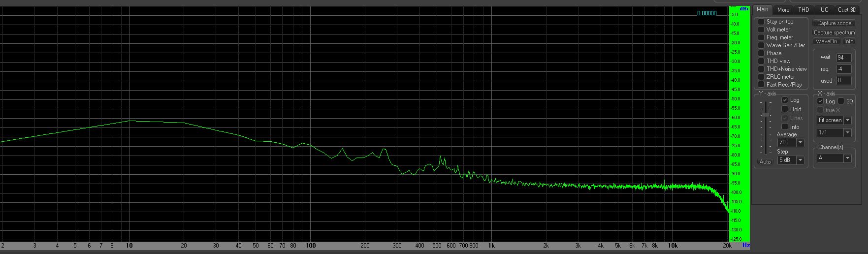Click the Info button beside WaveOn
This screenshot has width=868, height=254.
[x=849, y=41]
